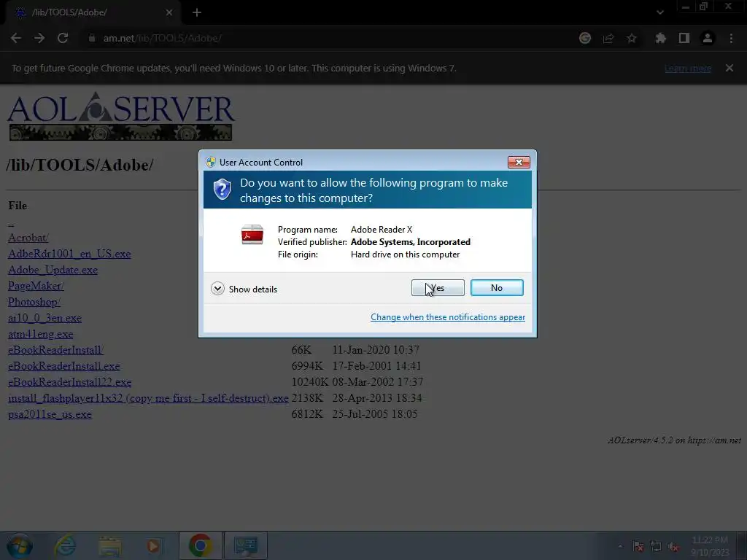The height and width of the screenshot is (560, 747).
Task: Click No in User Account Control dialog
Action: point(496,287)
